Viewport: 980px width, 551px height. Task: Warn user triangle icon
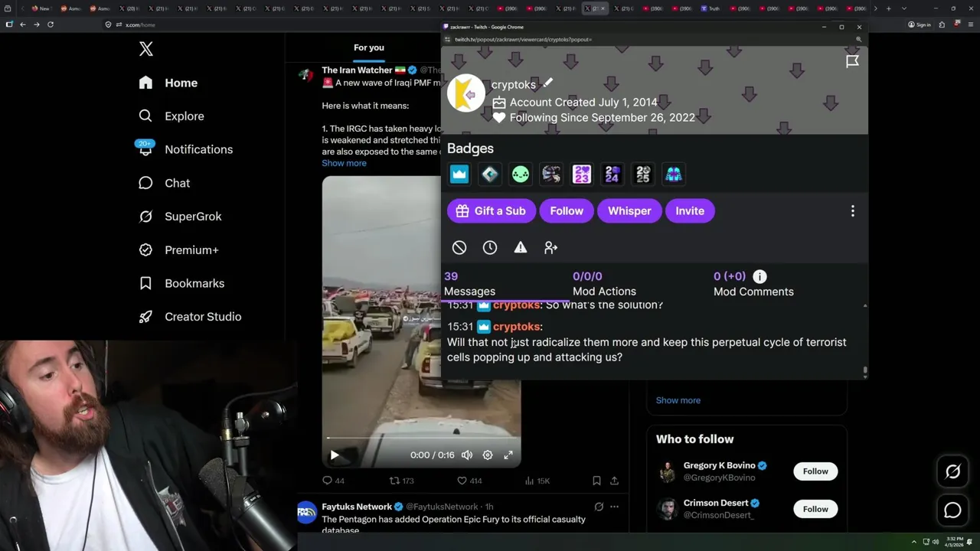pos(521,248)
